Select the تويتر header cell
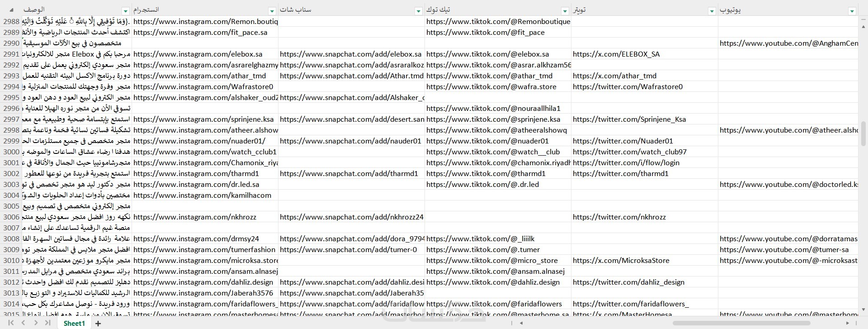 645,10
